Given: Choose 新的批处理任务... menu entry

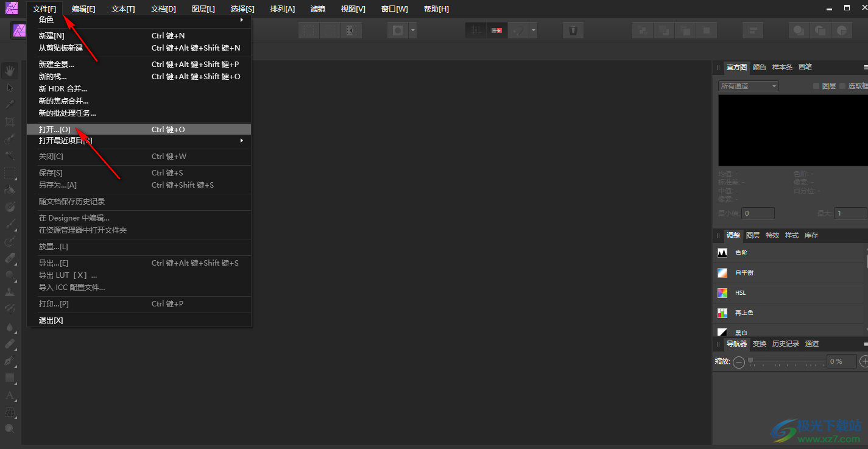Looking at the screenshot, I should (x=139, y=113).
